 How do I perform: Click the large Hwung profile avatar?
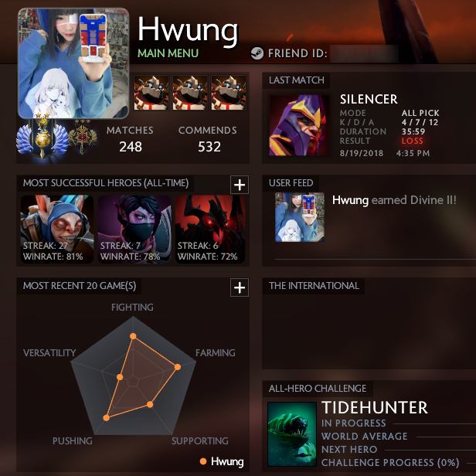[x=73, y=63]
